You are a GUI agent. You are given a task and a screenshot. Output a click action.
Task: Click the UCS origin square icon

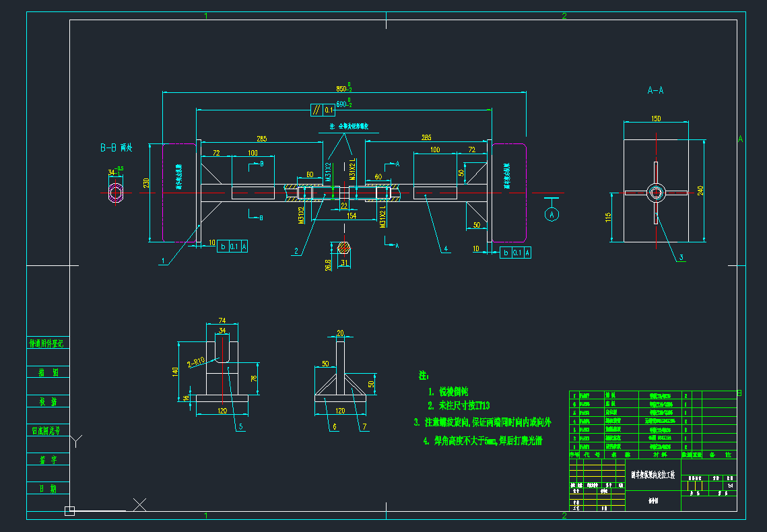click(x=69, y=510)
